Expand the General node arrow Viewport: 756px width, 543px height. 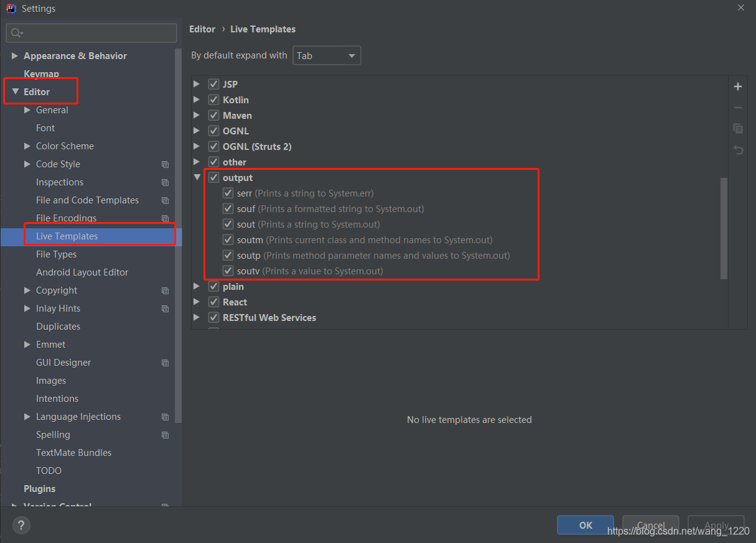point(27,110)
